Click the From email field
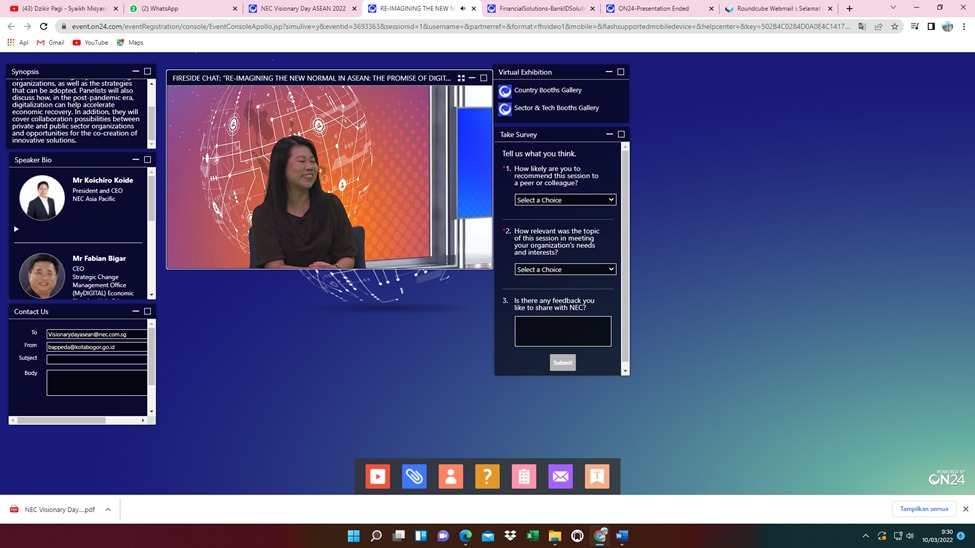Screen dimensions: 975x548 96,346
